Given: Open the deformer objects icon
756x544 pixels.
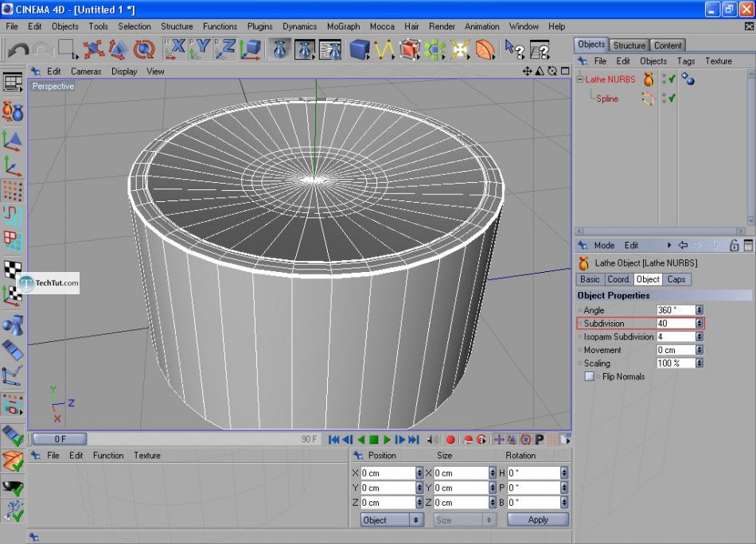Looking at the screenshot, I should (x=485, y=49).
